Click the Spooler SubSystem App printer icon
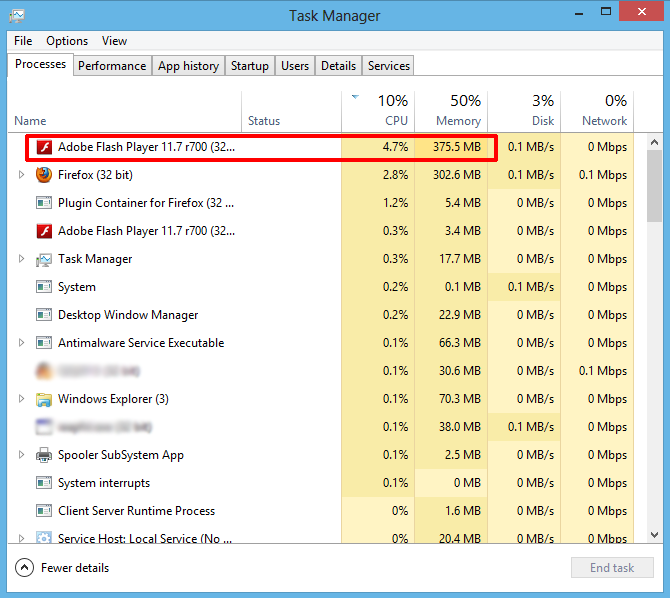The width and height of the screenshot is (670, 598). [x=44, y=455]
